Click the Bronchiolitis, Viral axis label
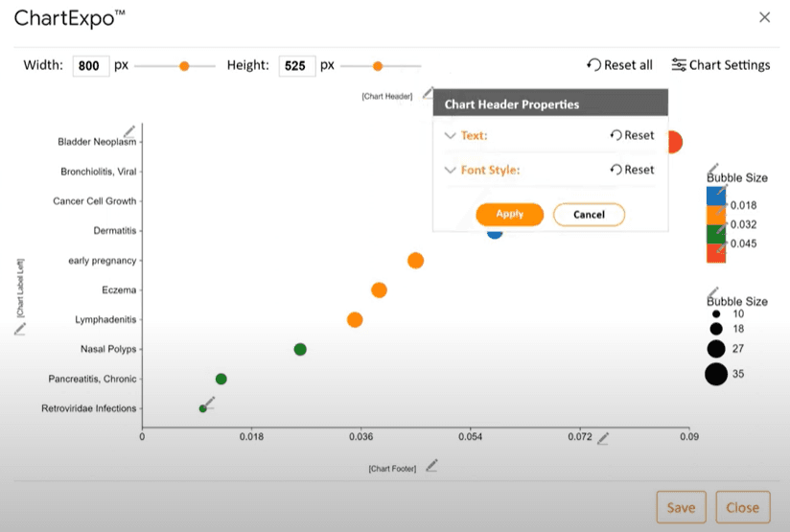The height and width of the screenshot is (532, 790). (98, 172)
